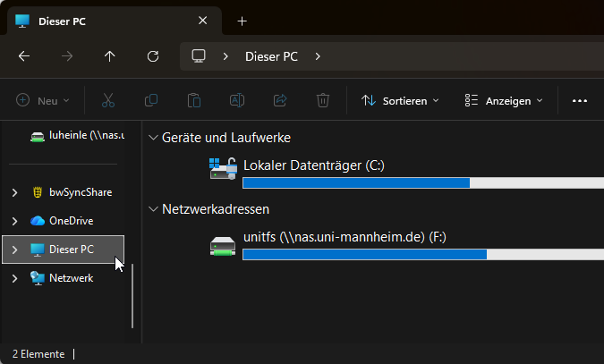This screenshot has height=364, width=604.
Task: Select Lokaler Datenträger (C:) drive
Action: pyautogui.click(x=313, y=165)
